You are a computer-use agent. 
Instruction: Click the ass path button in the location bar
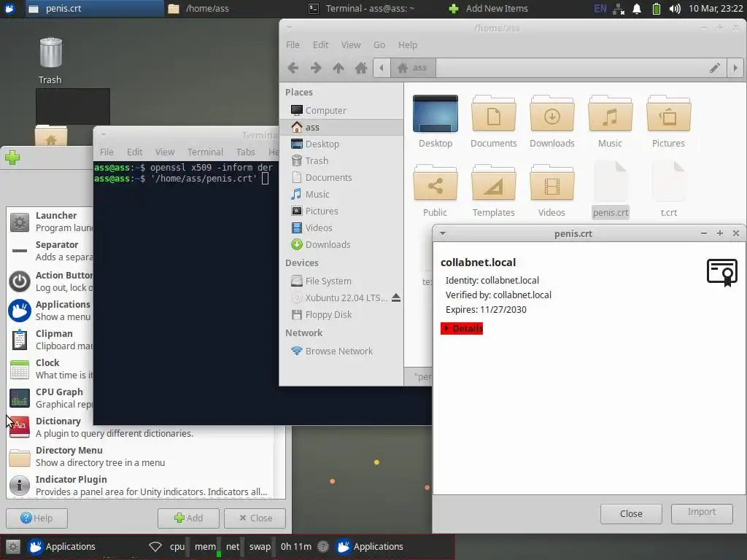(413, 68)
